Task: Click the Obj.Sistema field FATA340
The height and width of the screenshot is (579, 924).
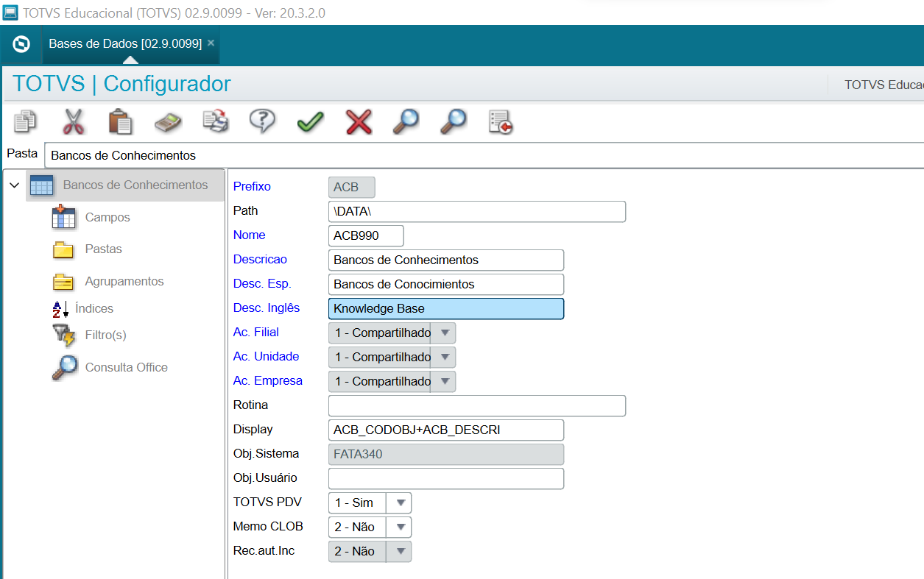Action: (445, 454)
